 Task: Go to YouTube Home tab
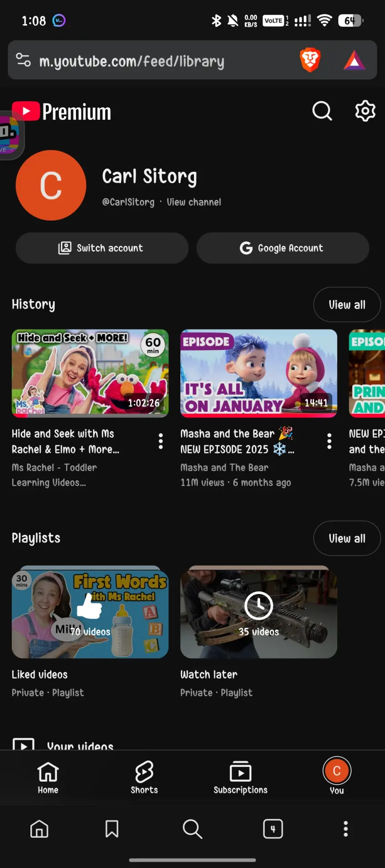(x=48, y=778)
